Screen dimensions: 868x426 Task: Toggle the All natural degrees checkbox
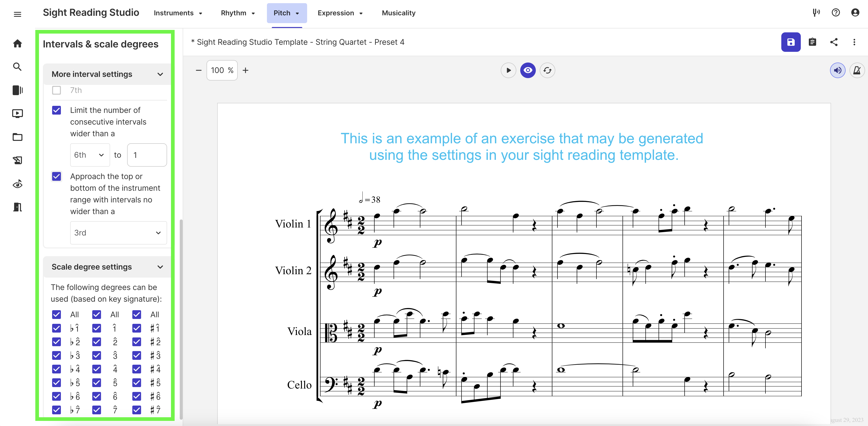(97, 315)
